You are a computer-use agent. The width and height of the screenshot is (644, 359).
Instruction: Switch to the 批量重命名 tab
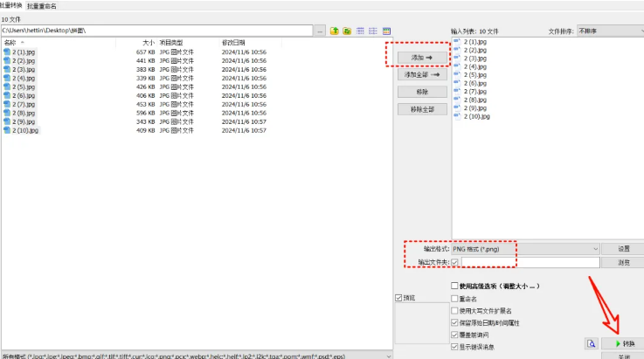41,6
